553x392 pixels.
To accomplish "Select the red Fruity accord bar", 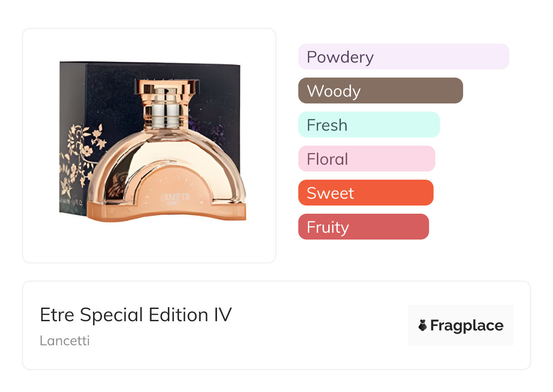I will point(363,227).
